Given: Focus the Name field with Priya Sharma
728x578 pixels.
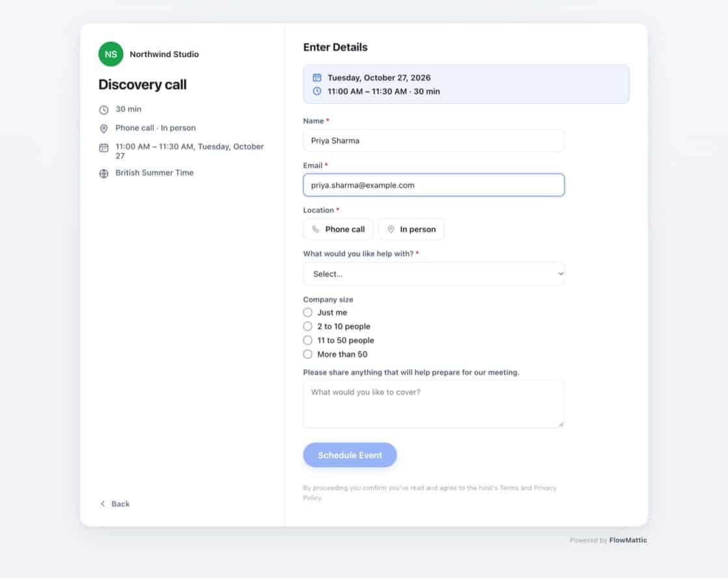Looking at the screenshot, I should click(x=434, y=140).
